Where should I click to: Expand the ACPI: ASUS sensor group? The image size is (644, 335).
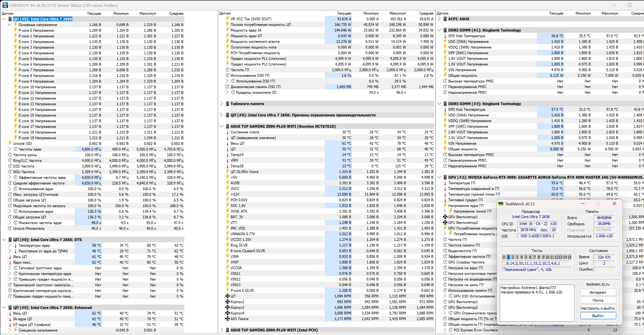coord(439,19)
